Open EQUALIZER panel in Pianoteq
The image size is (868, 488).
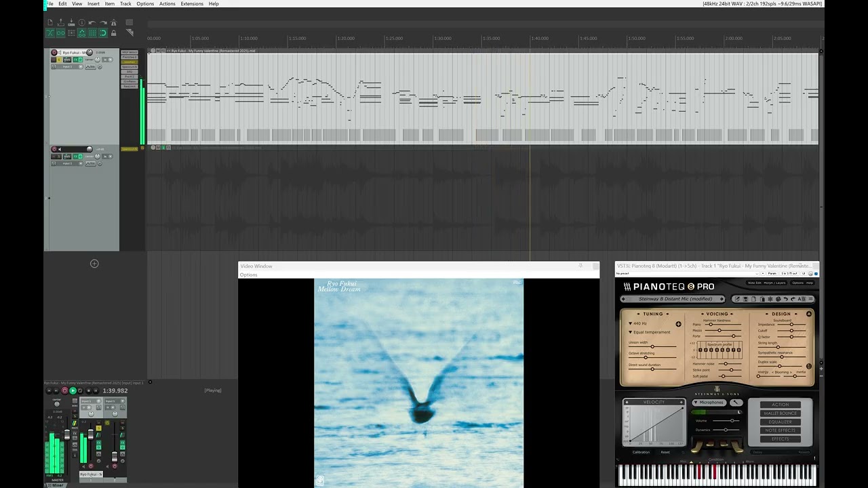click(x=781, y=422)
